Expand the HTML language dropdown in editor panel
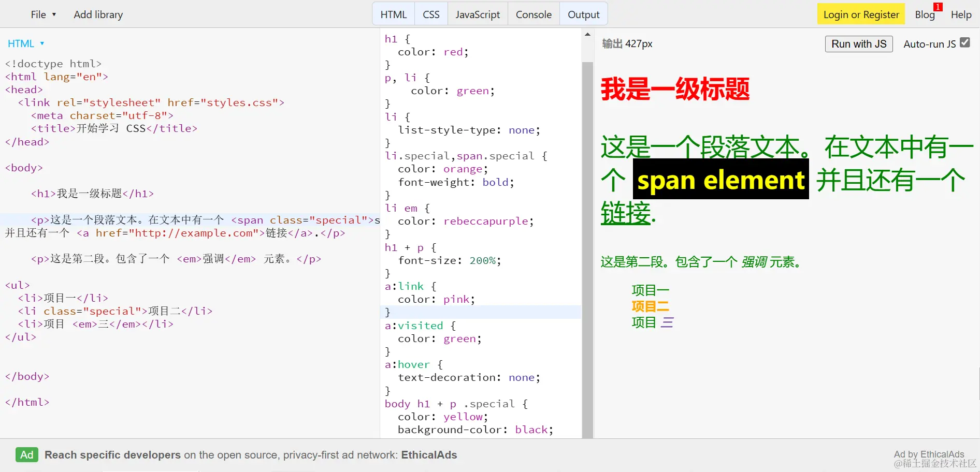This screenshot has height=472, width=980. click(26, 43)
